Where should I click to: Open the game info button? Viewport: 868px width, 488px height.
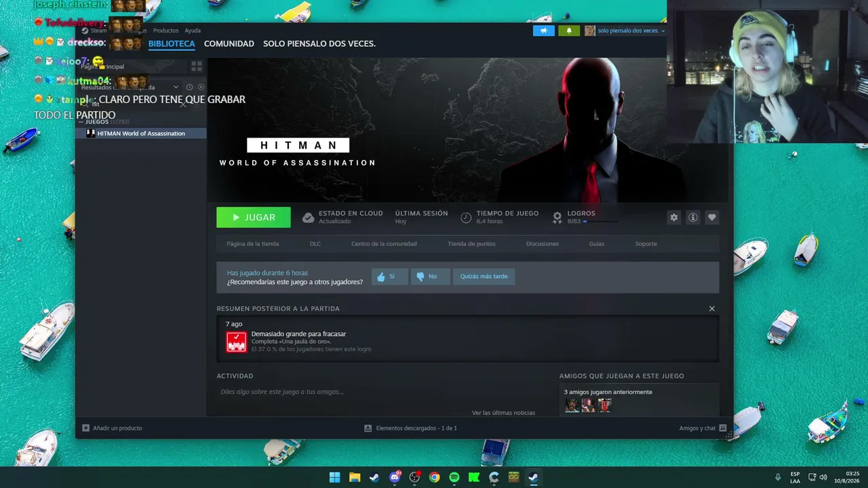[693, 218]
